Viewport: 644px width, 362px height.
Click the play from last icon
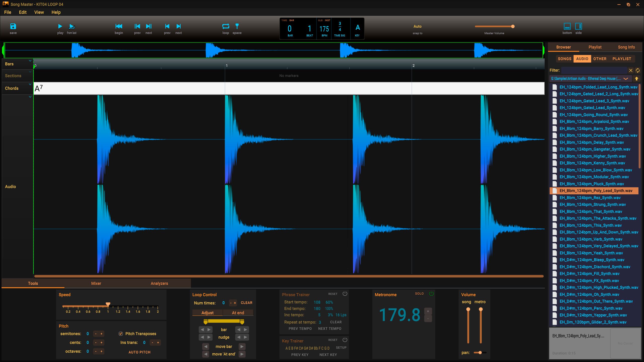[72, 26]
